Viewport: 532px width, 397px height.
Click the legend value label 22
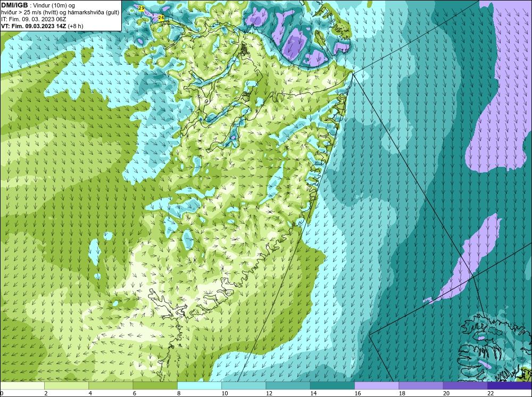(x=491, y=393)
